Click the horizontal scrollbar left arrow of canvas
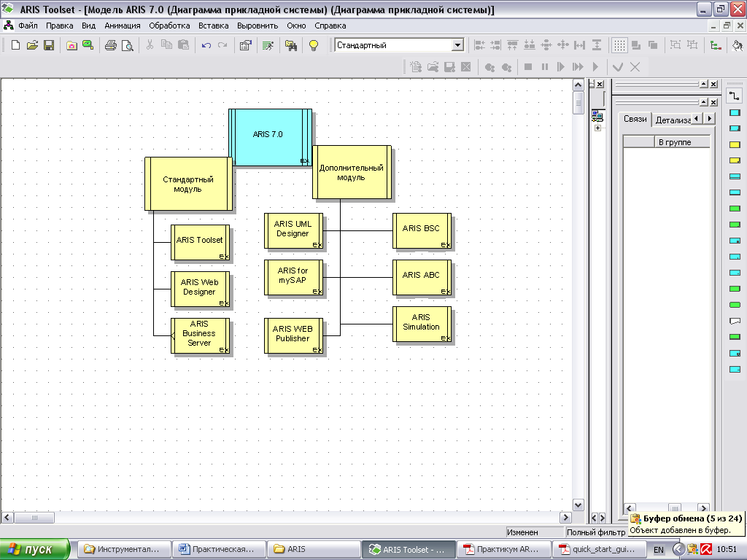 7,517
